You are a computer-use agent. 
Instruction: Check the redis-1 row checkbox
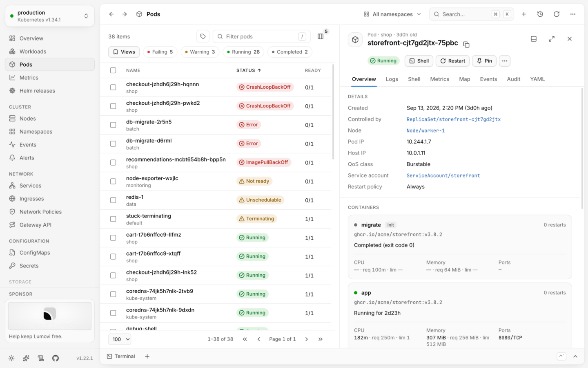(113, 200)
